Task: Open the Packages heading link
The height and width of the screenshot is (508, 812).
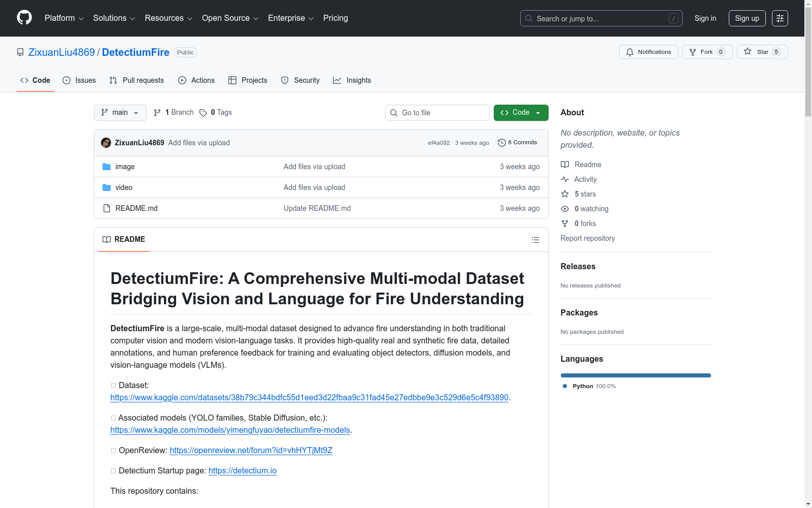Action: [579, 312]
